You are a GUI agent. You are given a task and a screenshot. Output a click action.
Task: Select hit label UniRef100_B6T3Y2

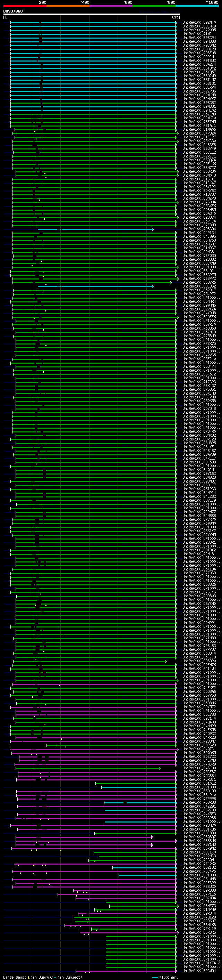point(199,68)
